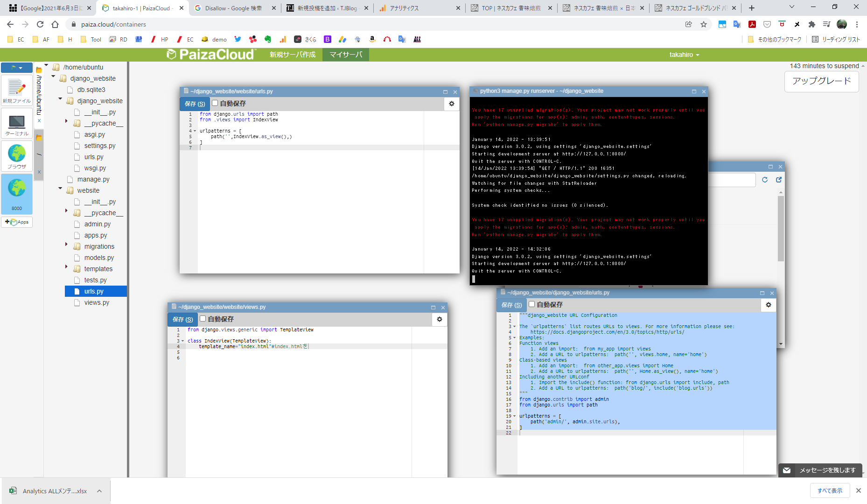Open settings gear in website/urls.py editor
The image size is (867, 504).
(451, 104)
